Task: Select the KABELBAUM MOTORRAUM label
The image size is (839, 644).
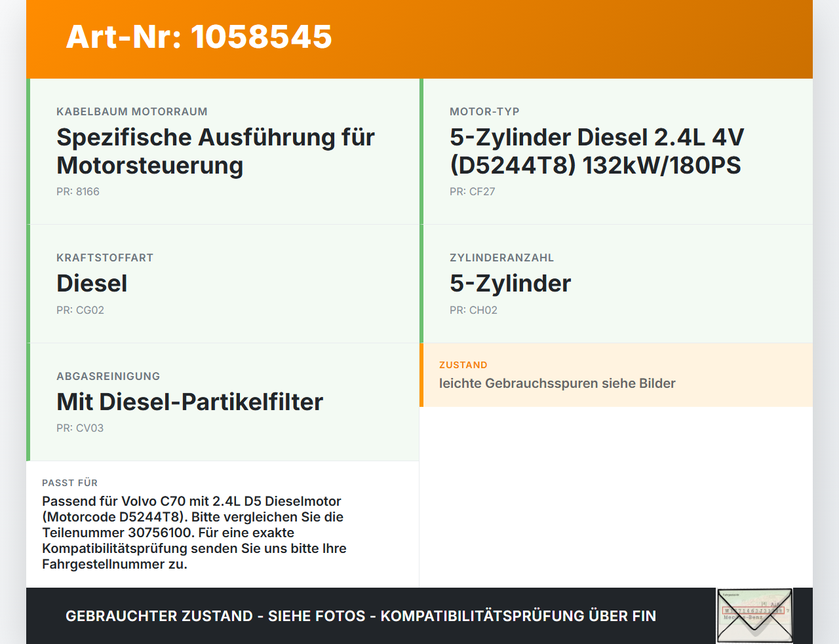Action: point(132,111)
